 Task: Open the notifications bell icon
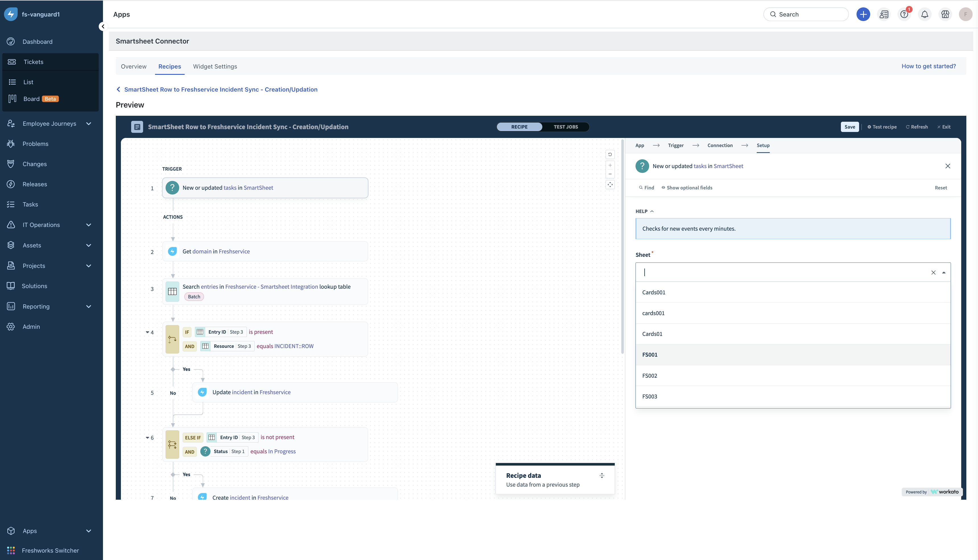(x=925, y=14)
